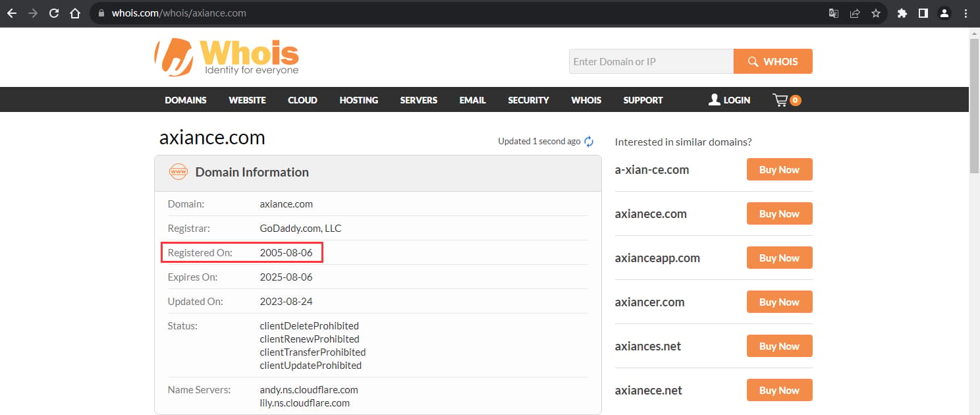The width and height of the screenshot is (980, 415).
Task: Select registrar value GoDaddy.com, LLC
Action: pyautogui.click(x=300, y=229)
